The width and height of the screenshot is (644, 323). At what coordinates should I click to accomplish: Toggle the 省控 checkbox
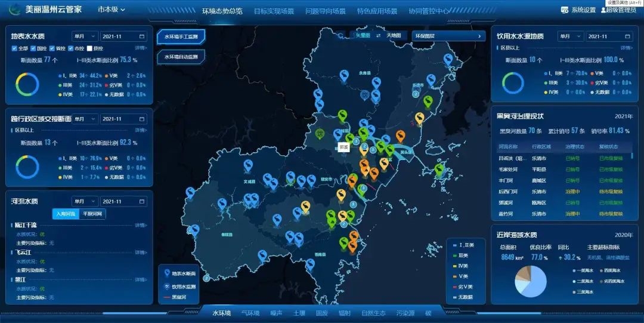pyautogui.click(x=52, y=48)
